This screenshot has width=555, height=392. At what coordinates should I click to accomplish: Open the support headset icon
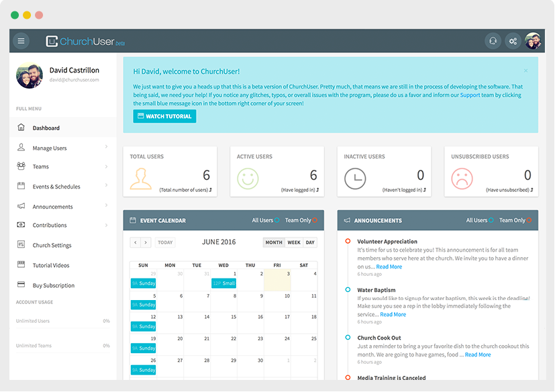(x=493, y=41)
